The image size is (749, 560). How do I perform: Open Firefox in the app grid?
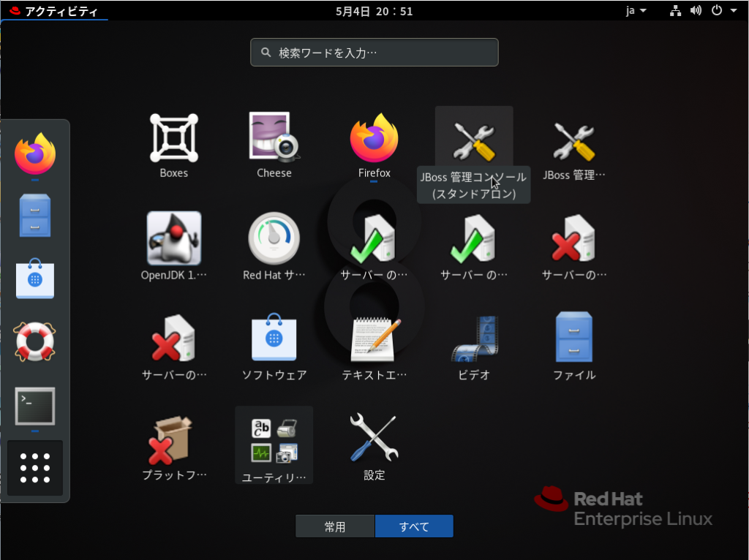(374, 145)
